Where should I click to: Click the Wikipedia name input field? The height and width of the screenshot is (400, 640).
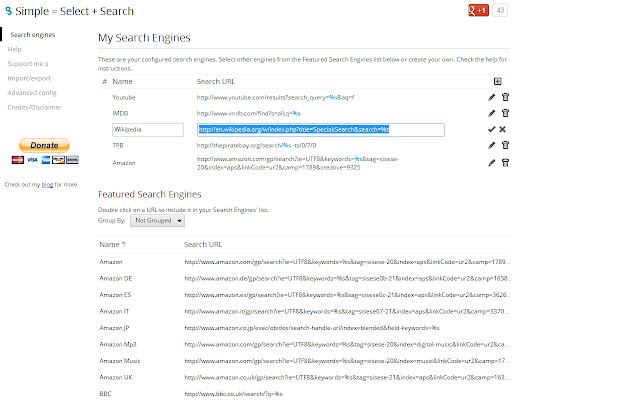point(140,130)
